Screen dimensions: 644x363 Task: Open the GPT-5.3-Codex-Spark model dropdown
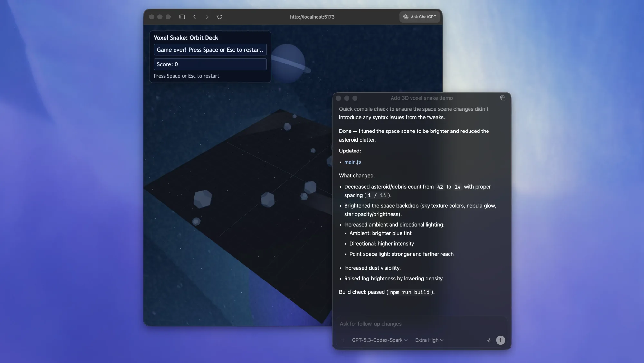point(379,340)
